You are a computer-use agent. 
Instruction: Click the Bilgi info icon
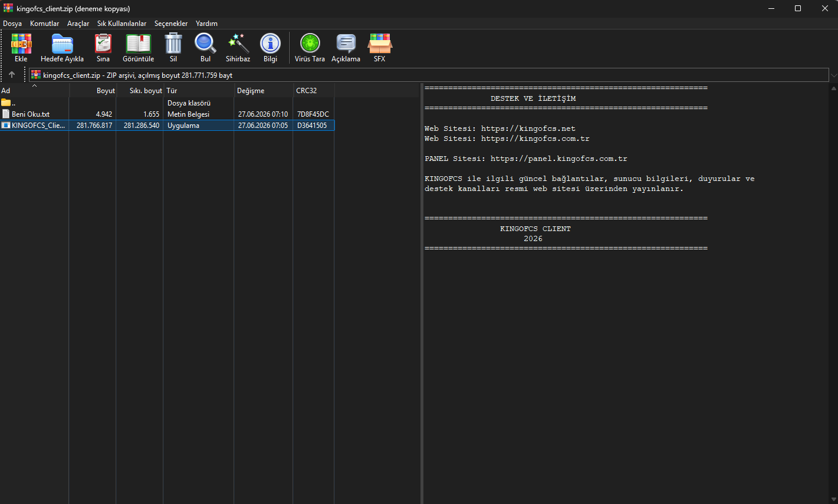tap(270, 44)
